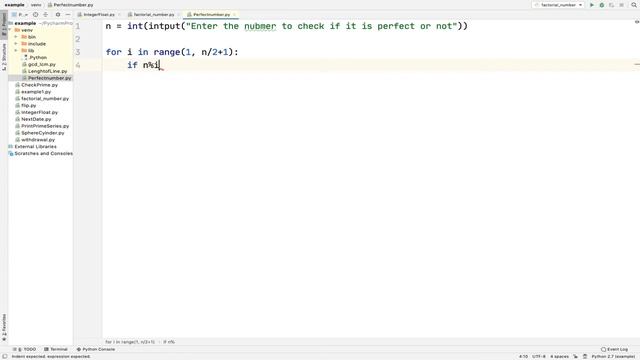This screenshot has height=360, width=640.
Task: Open Terminal tool window
Action: tap(56, 349)
